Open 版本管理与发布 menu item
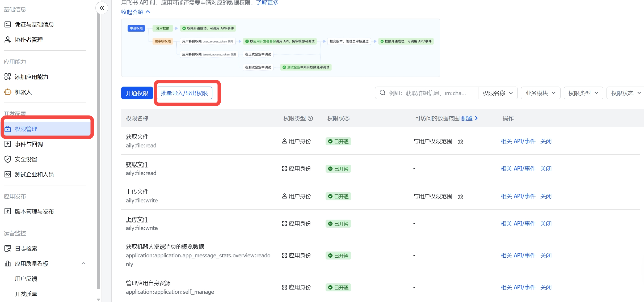The height and width of the screenshot is (302, 644). coord(34,211)
